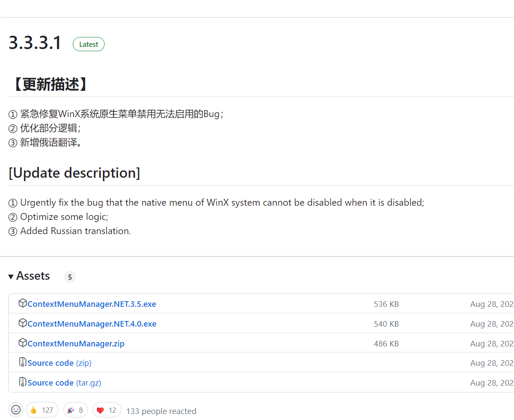Download ContextMenuManager.NET.3.5.exe
The width and height of the screenshot is (514, 420).
pyautogui.click(x=92, y=304)
